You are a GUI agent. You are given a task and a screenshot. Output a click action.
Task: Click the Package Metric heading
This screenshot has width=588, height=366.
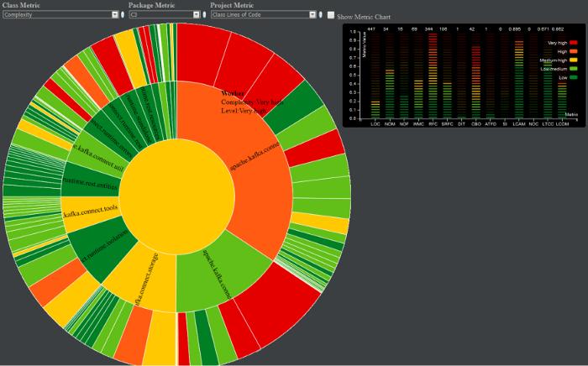point(151,5)
